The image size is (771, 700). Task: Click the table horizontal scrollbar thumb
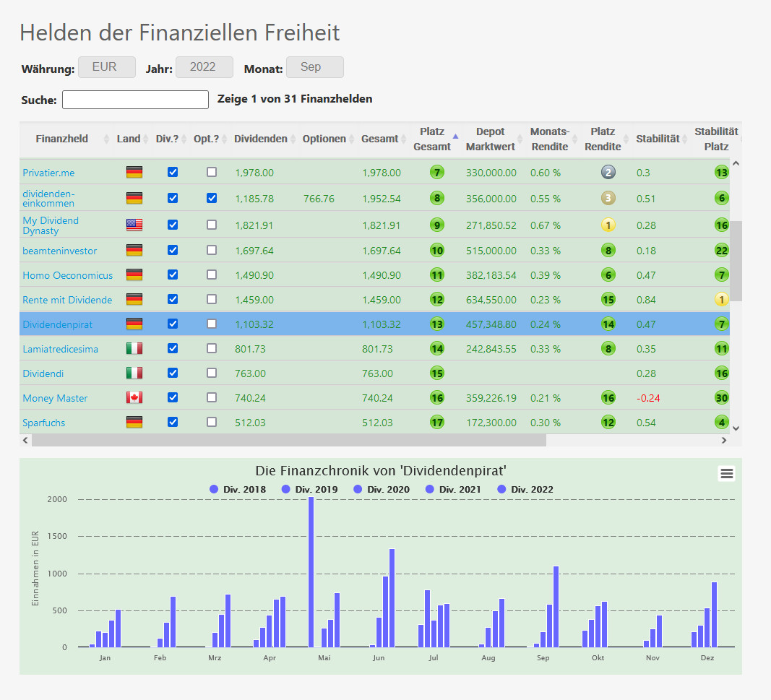tap(289, 441)
